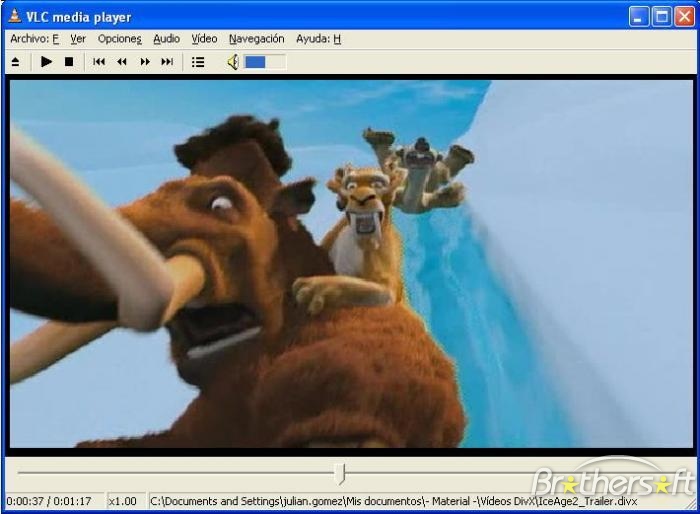Adjust the volume level bar
Screen dimensions: 700x514
click(x=265, y=62)
